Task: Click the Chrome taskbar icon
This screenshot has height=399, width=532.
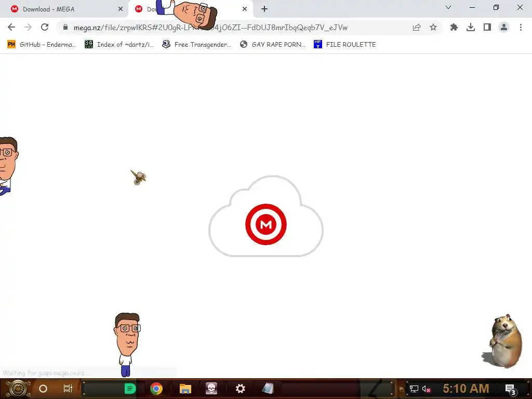Action: 156,389
